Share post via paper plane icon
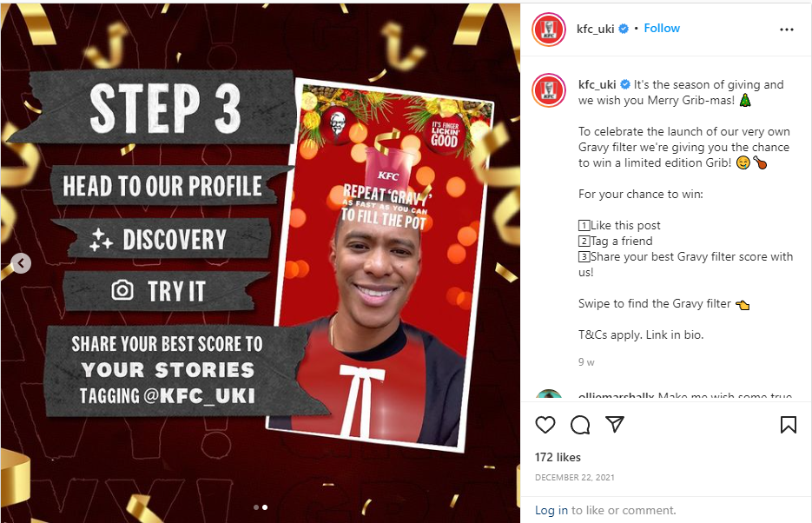The width and height of the screenshot is (812, 523). (x=615, y=424)
